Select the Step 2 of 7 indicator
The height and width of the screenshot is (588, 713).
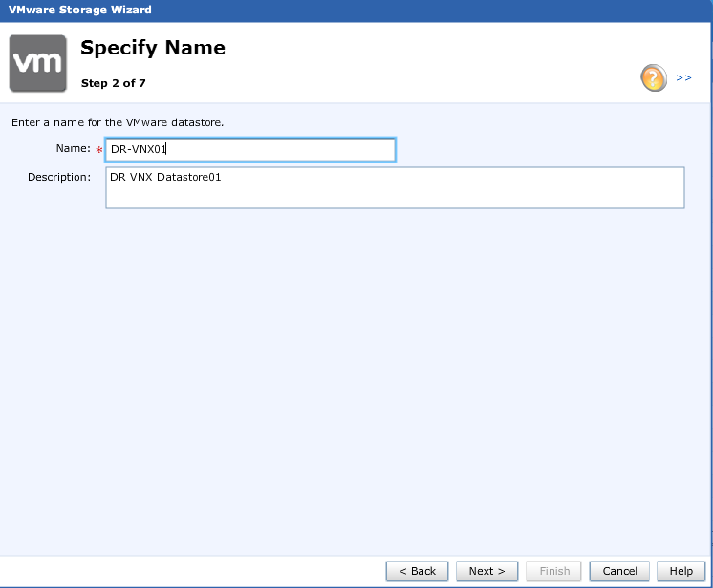pyautogui.click(x=114, y=83)
